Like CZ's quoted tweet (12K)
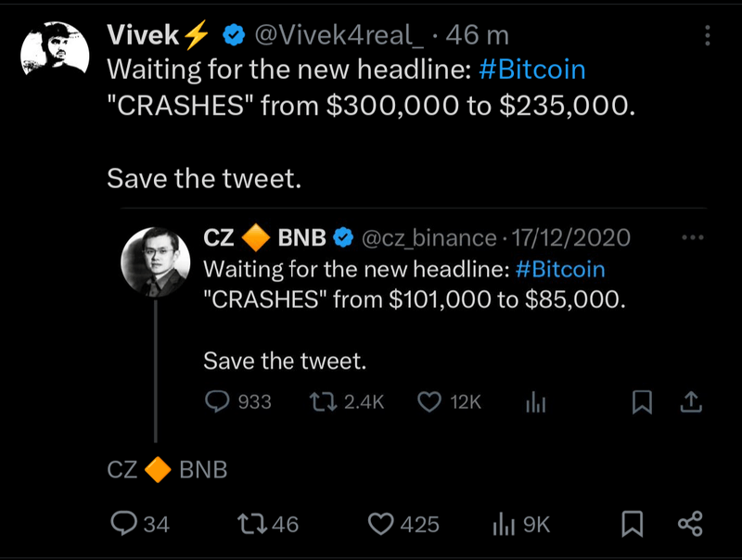The image size is (742, 560). (429, 401)
